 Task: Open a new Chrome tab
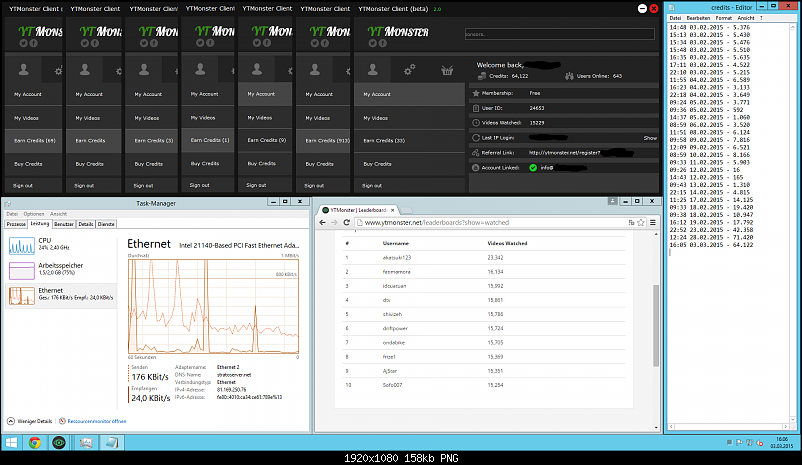click(x=406, y=210)
